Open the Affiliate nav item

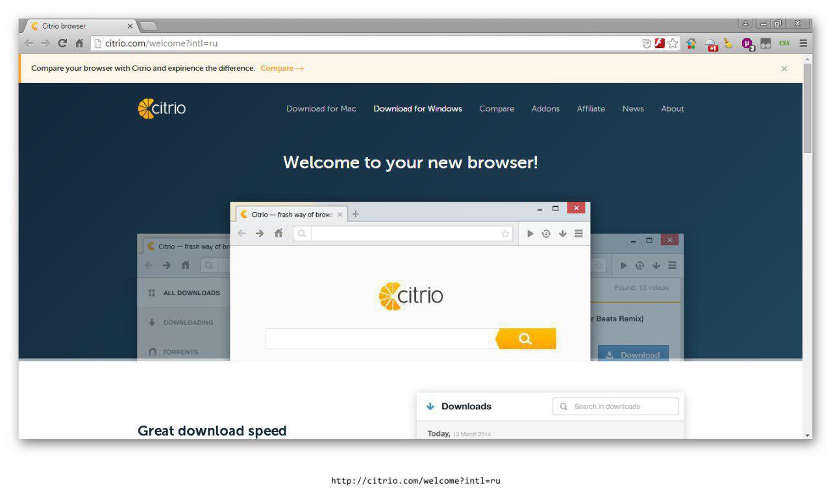[591, 108]
